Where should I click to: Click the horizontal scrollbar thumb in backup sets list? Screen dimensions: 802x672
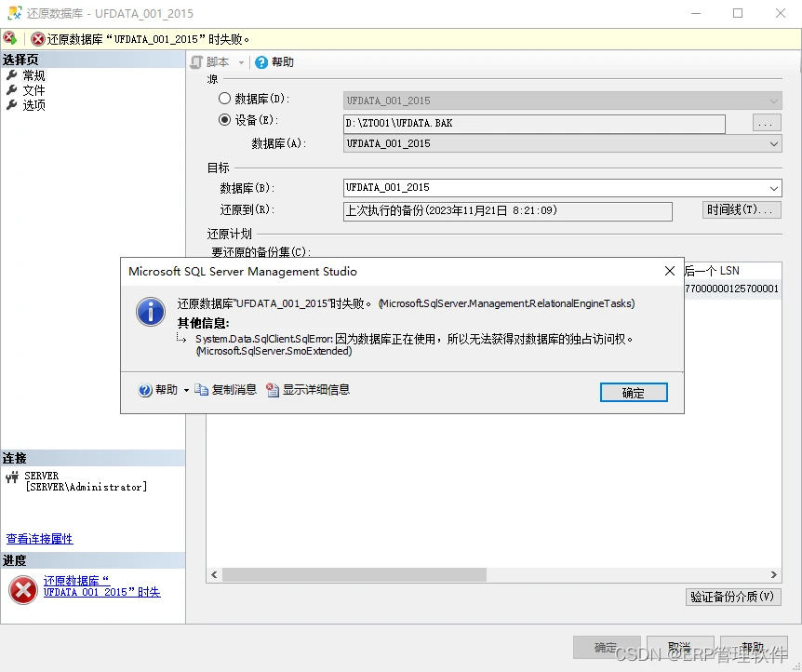[x=354, y=575]
